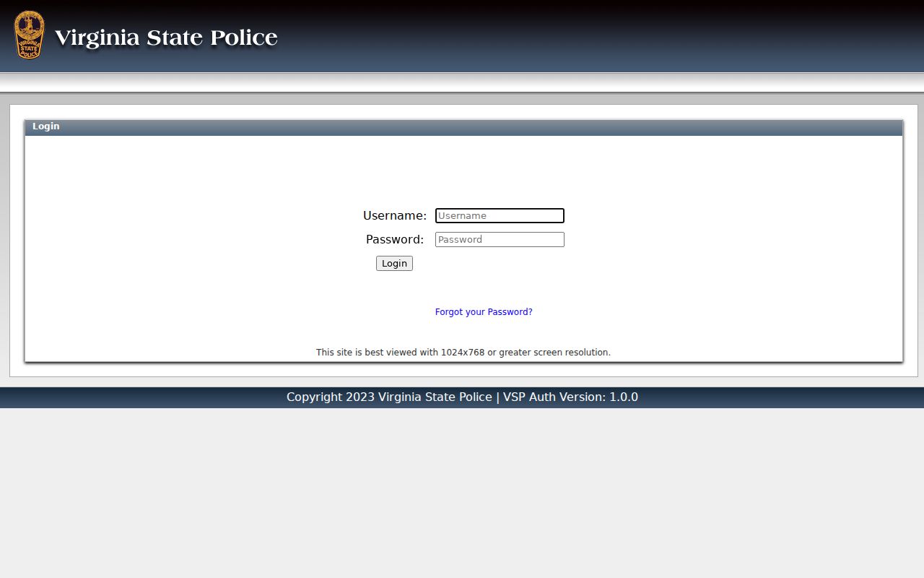Click the screen resolution notice text

[463, 353]
